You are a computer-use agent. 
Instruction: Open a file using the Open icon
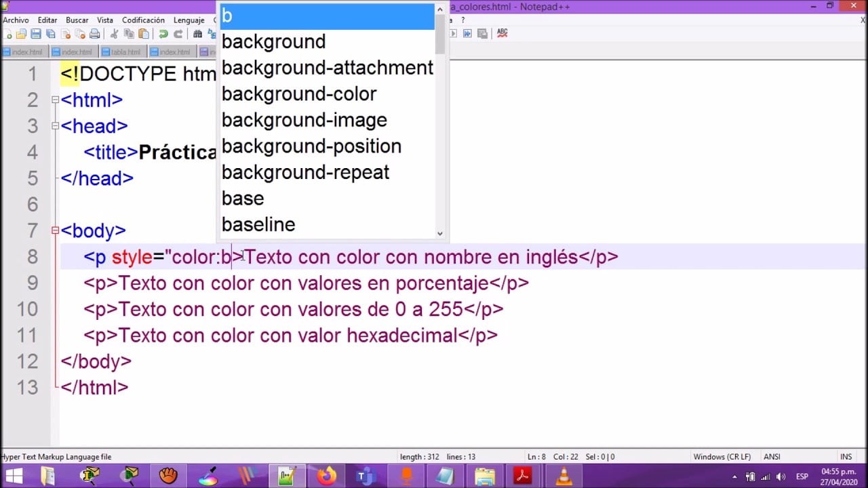tap(22, 34)
